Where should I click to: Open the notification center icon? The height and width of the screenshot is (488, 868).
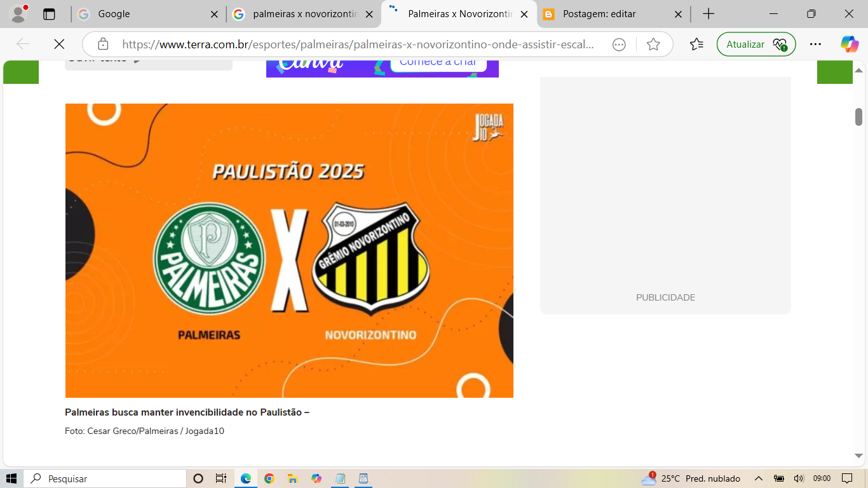pyautogui.click(x=847, y=478)
